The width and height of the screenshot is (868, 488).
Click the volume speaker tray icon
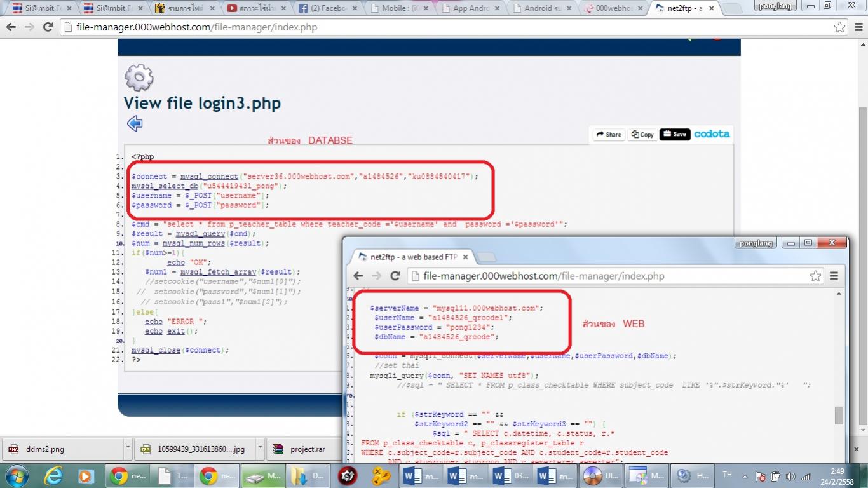(x=790, y=477)
